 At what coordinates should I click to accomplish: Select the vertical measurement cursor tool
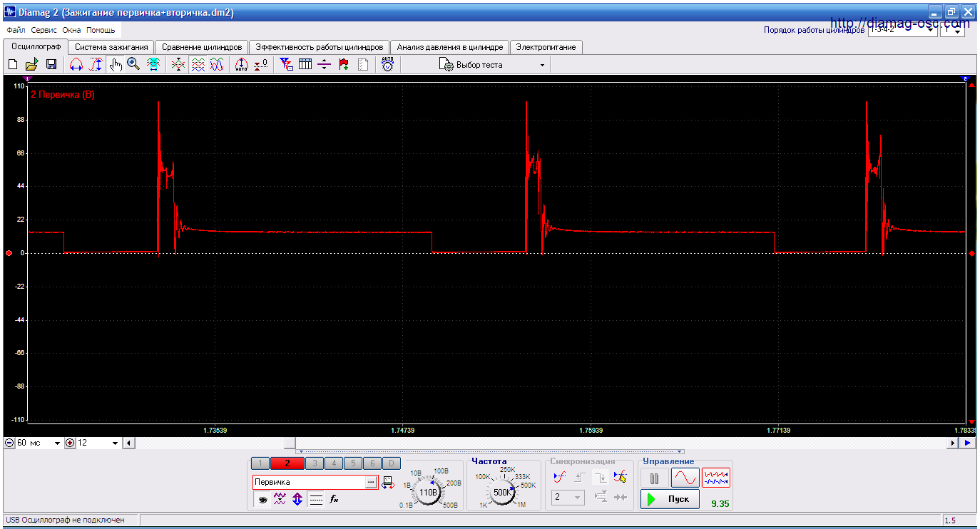tap(95, 65)
